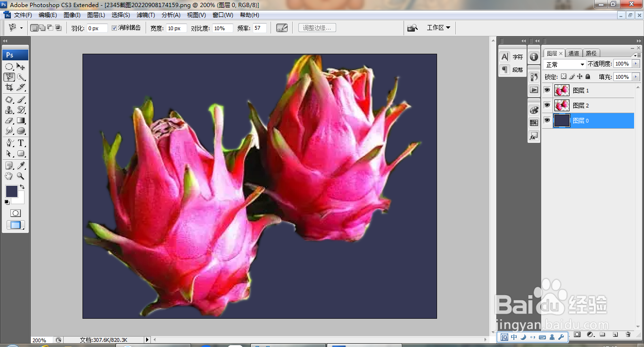Image resolution: width=644 pixels, height=347 pixels.
Task: Open the fill 填充 slider arrow
Action: click(x=636, y=77)
